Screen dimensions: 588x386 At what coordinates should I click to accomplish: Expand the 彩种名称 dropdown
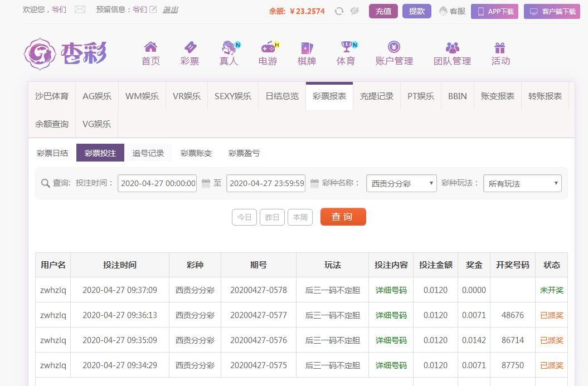(401, 183)
